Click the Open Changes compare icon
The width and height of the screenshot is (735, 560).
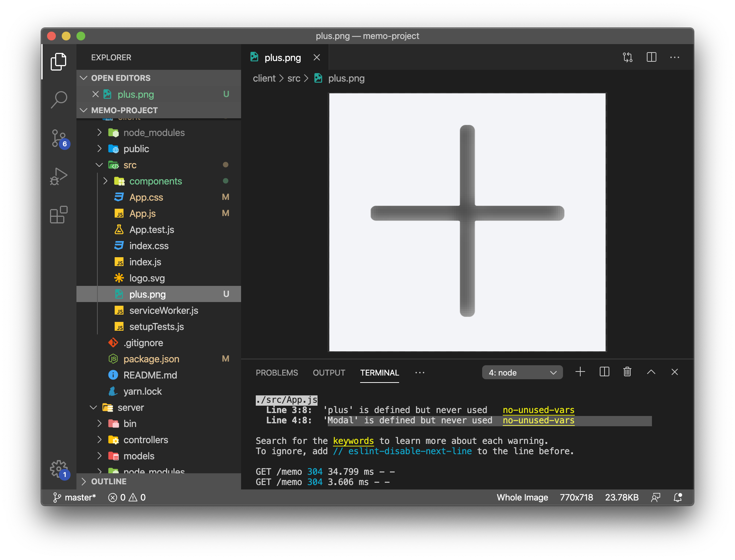628,57
